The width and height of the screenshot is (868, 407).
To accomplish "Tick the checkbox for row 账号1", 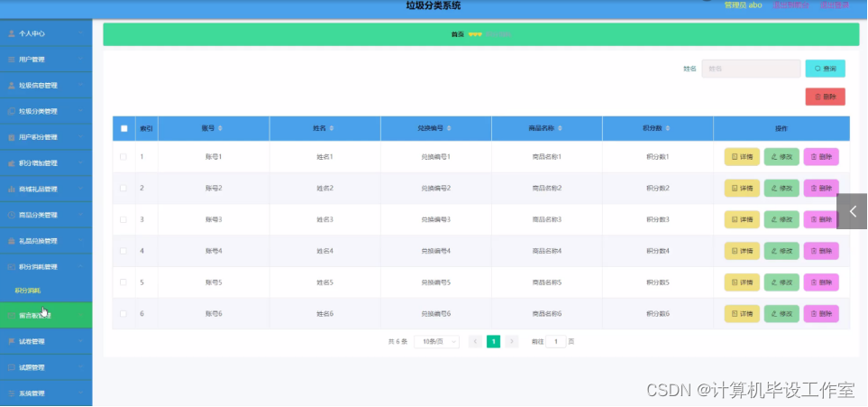I will pyautogui.click(x=123, y=157).
